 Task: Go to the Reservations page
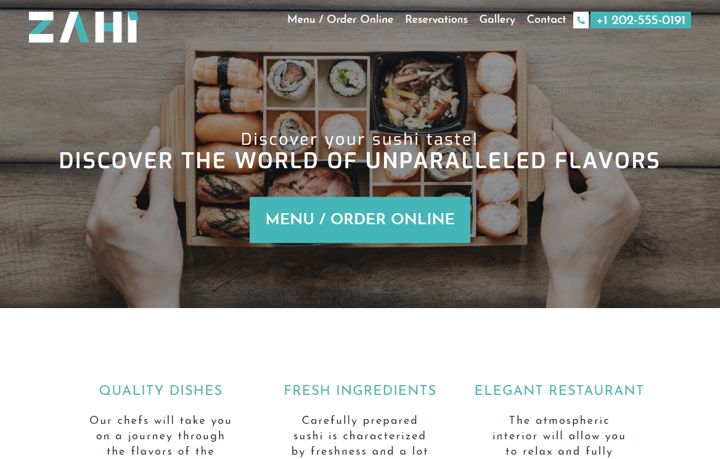coord(436,19)
